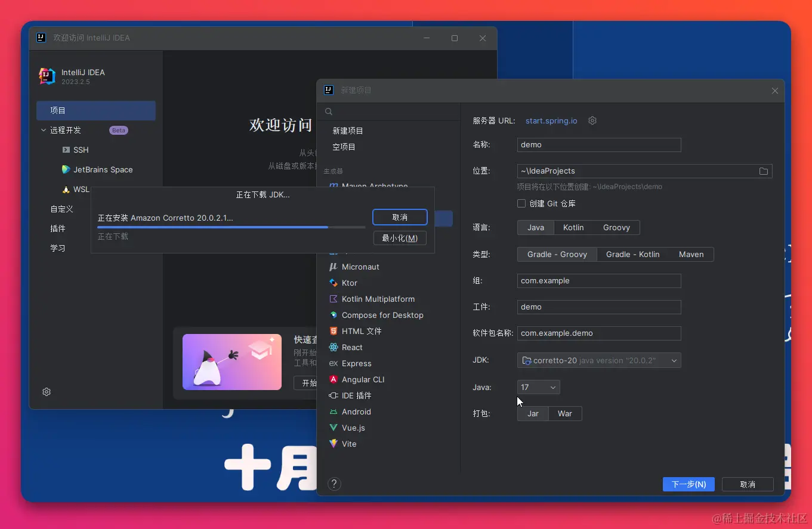Click the Kotlin Multiplatform icon

pyautogui.click(x=334, y=299)
